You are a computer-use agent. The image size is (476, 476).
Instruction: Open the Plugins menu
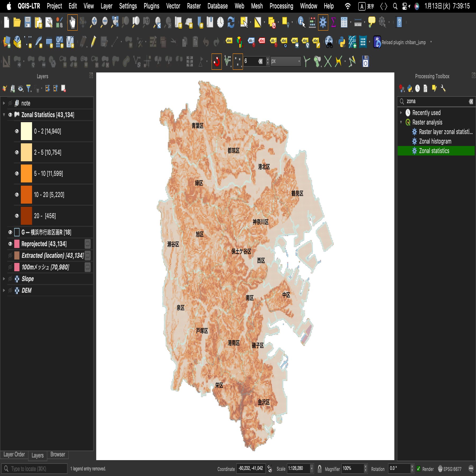(152, 6)
